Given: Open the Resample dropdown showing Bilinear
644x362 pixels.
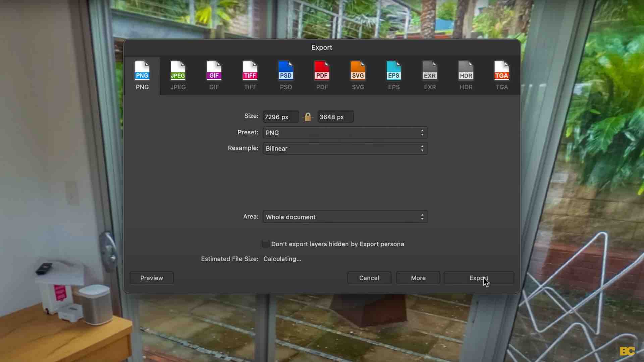Looking at the screenshot, I should tap(345, 148).
